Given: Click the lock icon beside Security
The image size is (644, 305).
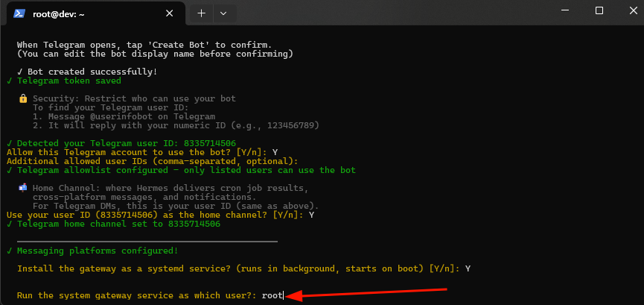Looking at the screenshot, I should [23, 98].
